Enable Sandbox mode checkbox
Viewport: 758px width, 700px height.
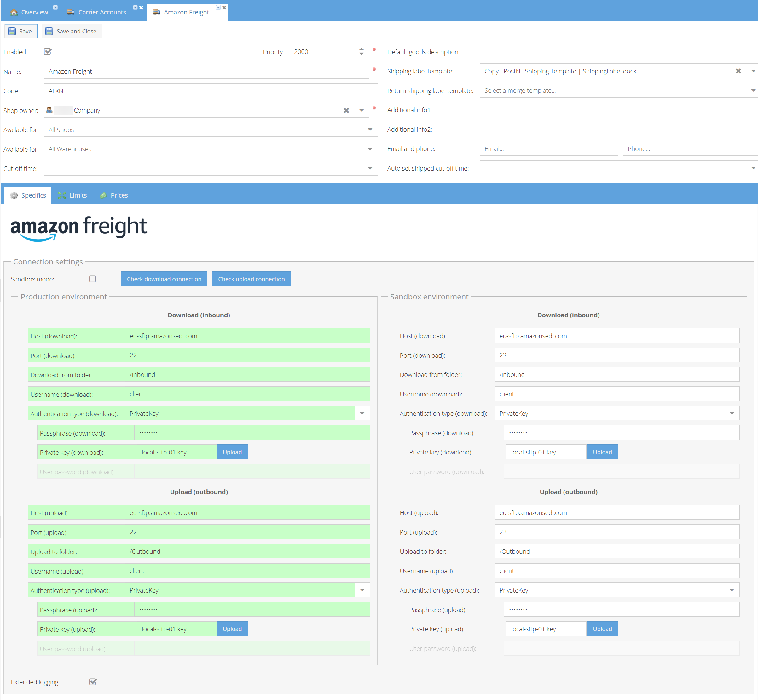point(92,279)
